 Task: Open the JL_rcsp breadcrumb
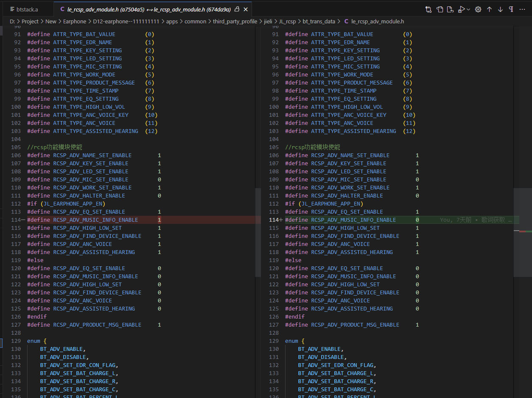coord(287,21)
